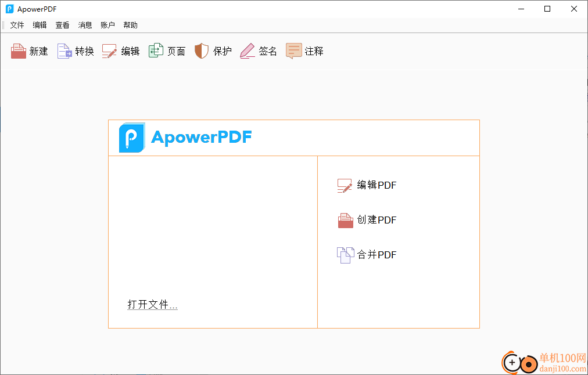Viewport: 588px width, 375px height.
Task: Click the 合并PDF icon in start panel
Action: (345, 255)
